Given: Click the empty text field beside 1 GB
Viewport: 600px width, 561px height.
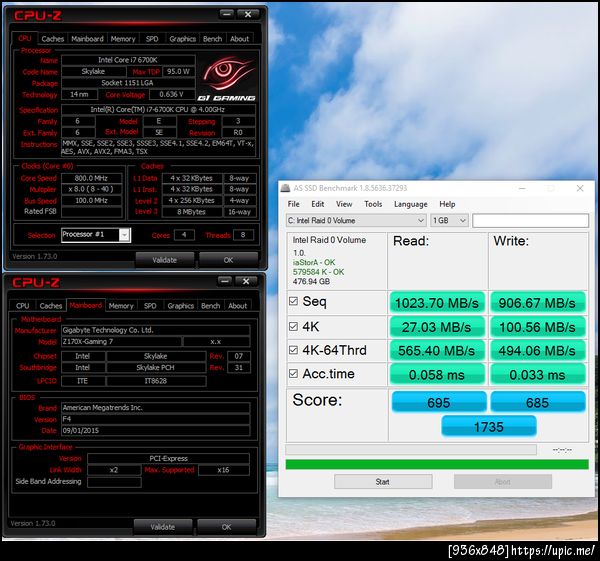Looking at the screenshot, I should [530, 220].
